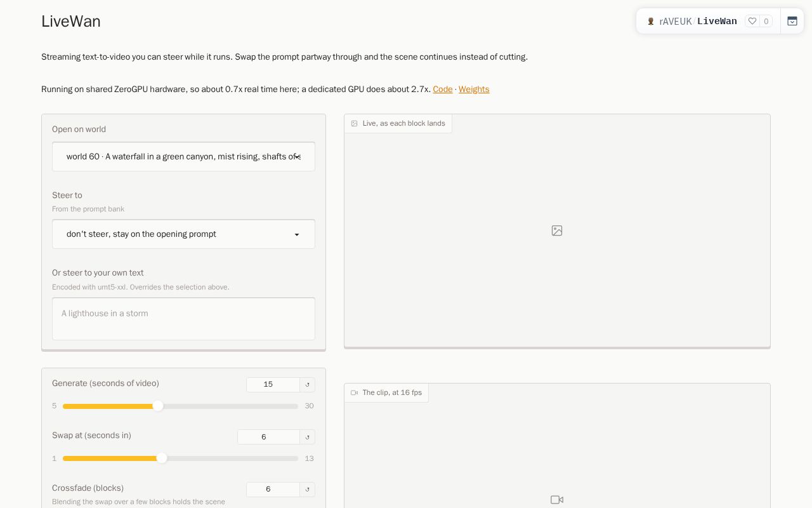Adjust the Swap at seconds slider
This screenshot has width=812, height=508.
180,458
